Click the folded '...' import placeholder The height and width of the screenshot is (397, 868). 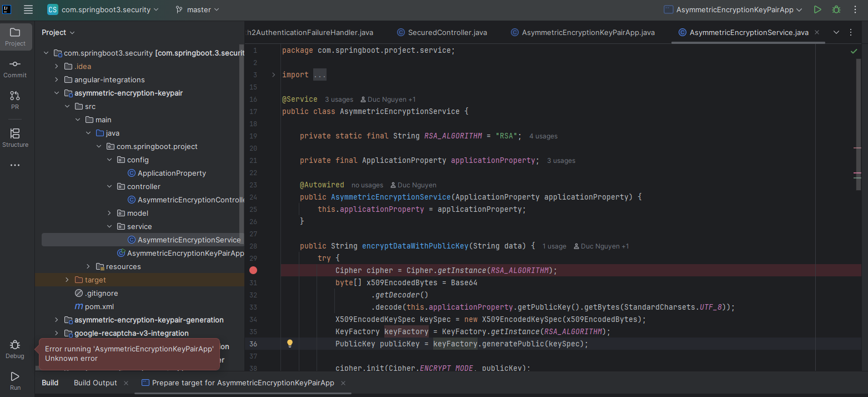(x=319, y=75)
